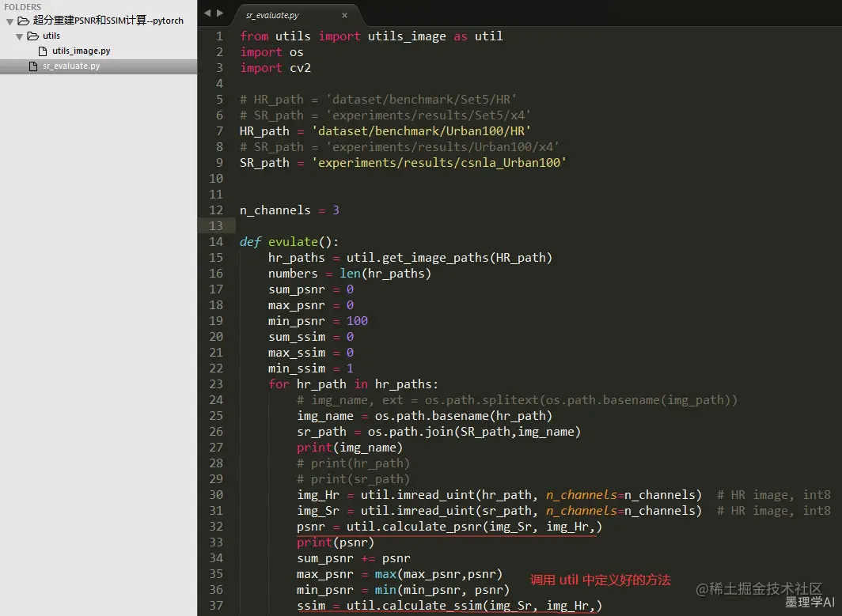842x616 pixels.
Task: Click comment '# print(hr_path)'
Action: 353,463
